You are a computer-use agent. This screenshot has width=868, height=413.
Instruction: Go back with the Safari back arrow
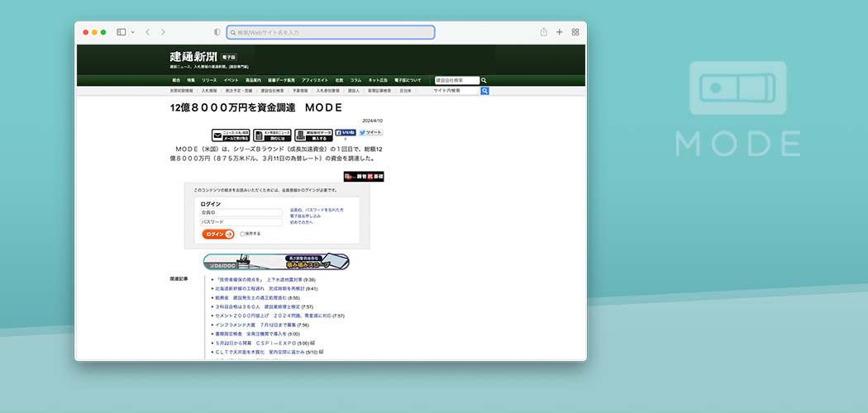(147, 32)
